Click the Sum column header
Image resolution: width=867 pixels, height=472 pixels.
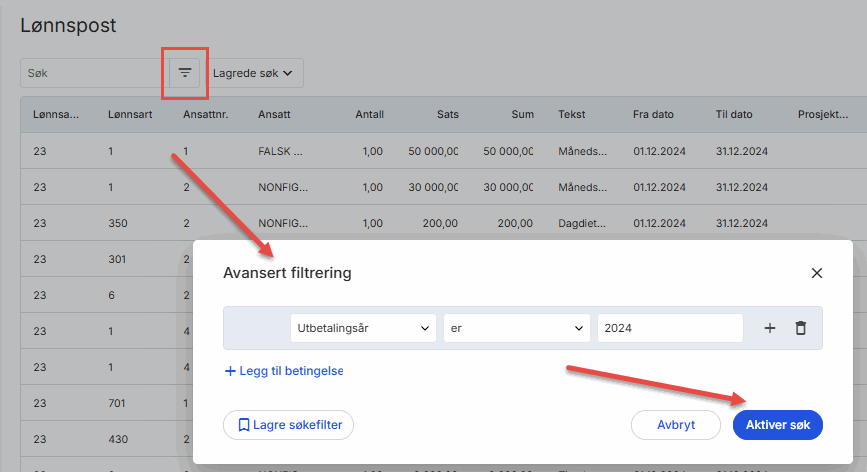pos(522,115)
